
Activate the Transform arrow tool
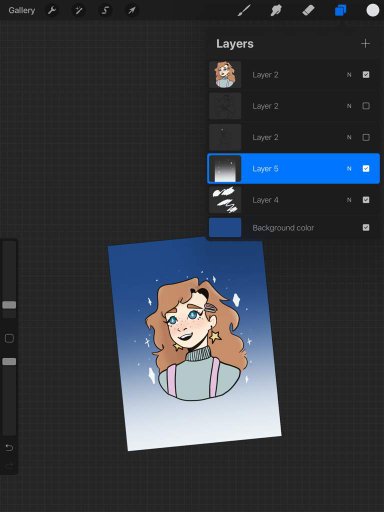tap(132, 10)
